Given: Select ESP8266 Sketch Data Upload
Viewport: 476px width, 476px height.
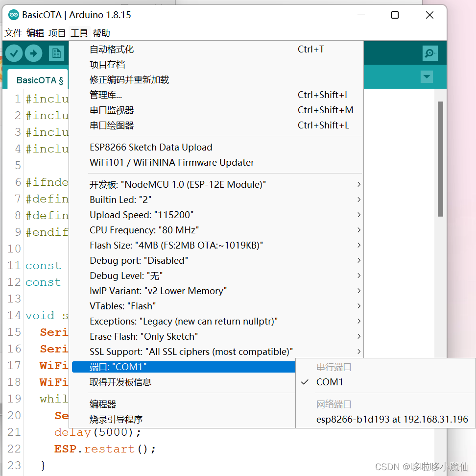Looking at the screenshot, I should pos(216,148).
